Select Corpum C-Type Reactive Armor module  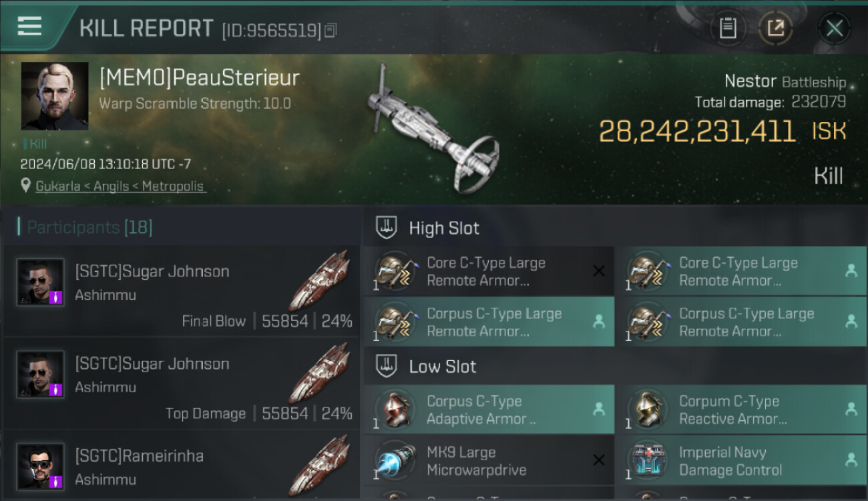(x=741, y=409)
